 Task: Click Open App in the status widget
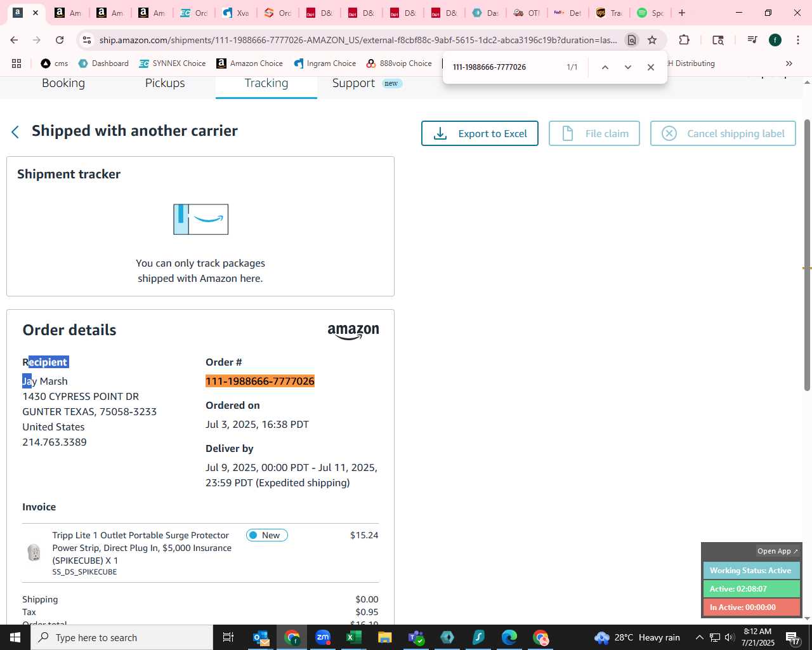[777, 551]
